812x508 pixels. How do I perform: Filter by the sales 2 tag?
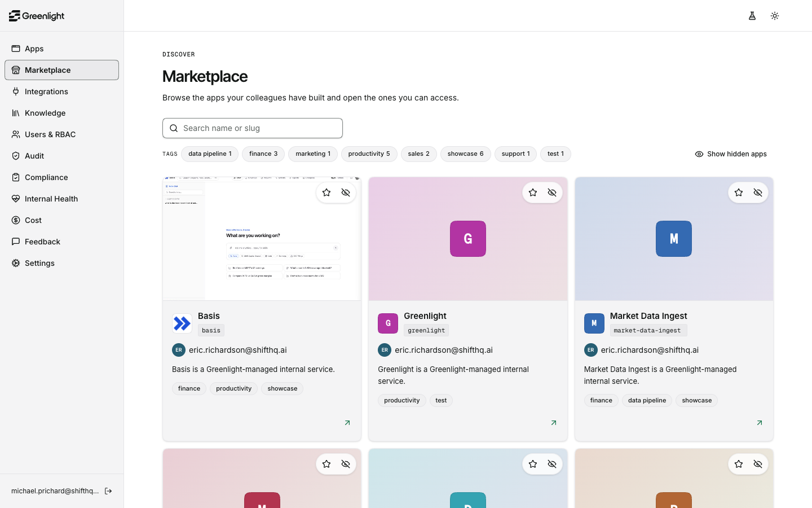click(x=419, y=154)
